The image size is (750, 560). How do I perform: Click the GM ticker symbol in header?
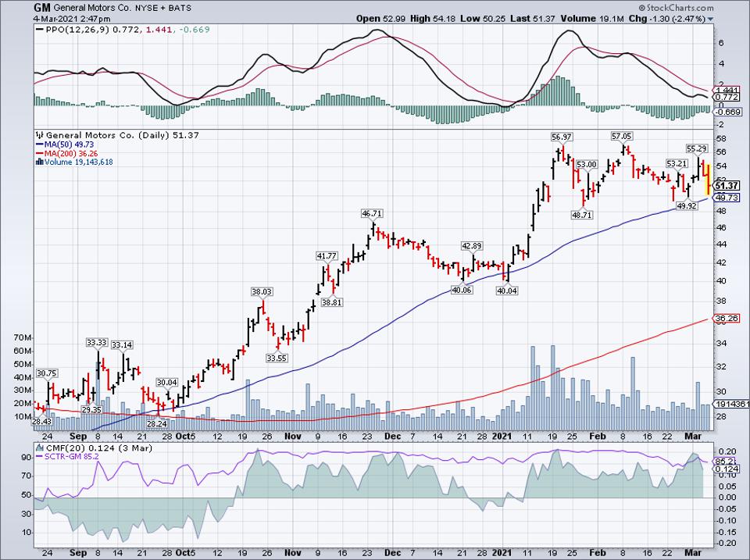[x=42, y=6]
